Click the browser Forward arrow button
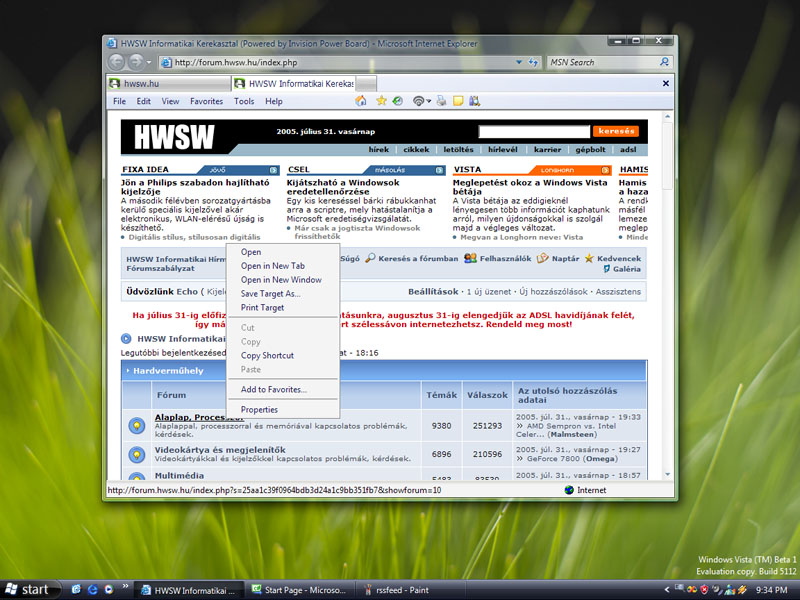 point(136,62)
